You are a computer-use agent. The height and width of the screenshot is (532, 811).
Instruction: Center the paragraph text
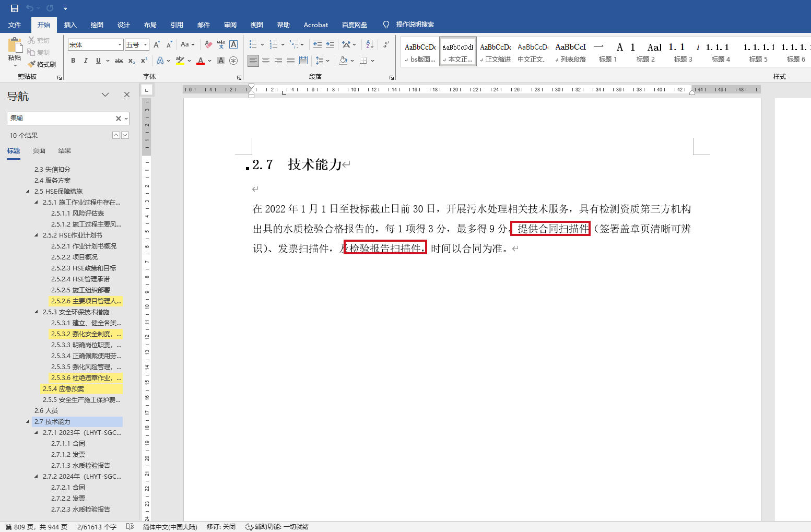pos(266,61)
